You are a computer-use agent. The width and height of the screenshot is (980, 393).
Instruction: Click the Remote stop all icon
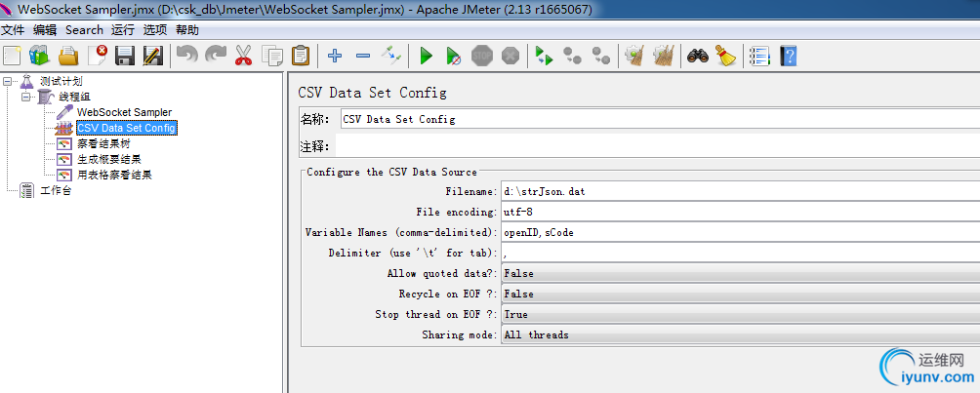pyautogui.click(x=573, y=56)
